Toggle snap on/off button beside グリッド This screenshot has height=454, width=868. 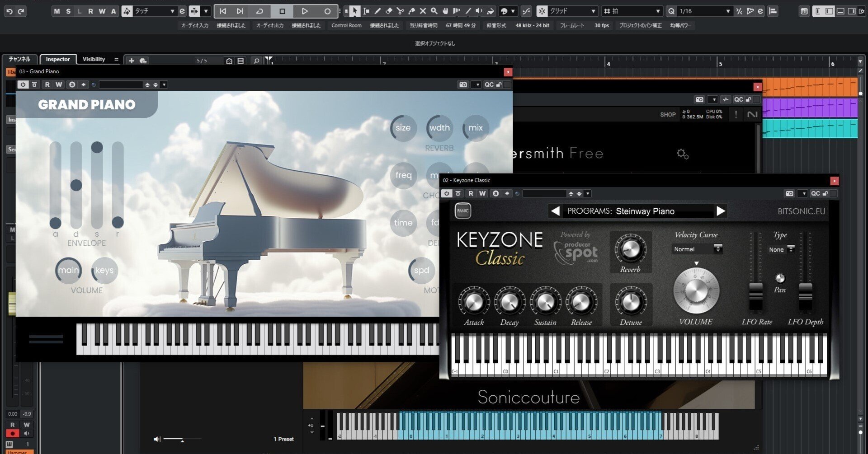(x=542, y=11)
